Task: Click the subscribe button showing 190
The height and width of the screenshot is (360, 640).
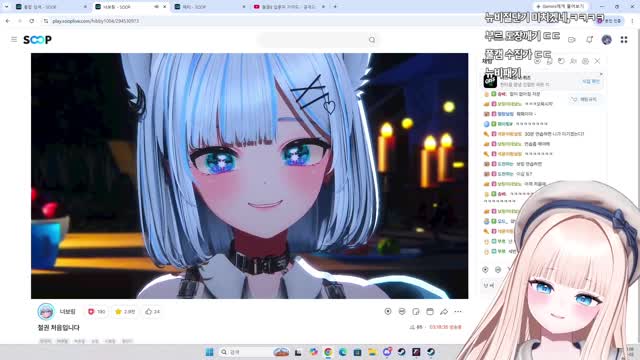Action: (96, 311)
